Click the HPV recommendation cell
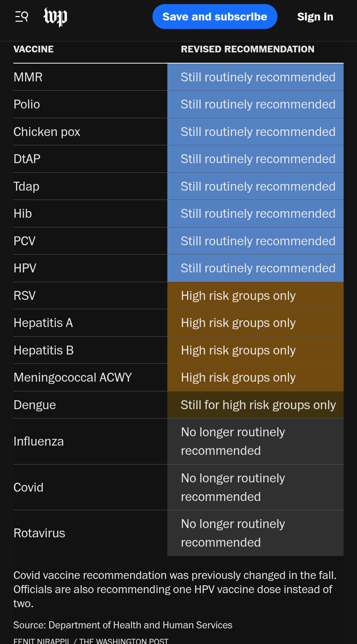This screenshot has height=644, width=357. coord(255,268)
